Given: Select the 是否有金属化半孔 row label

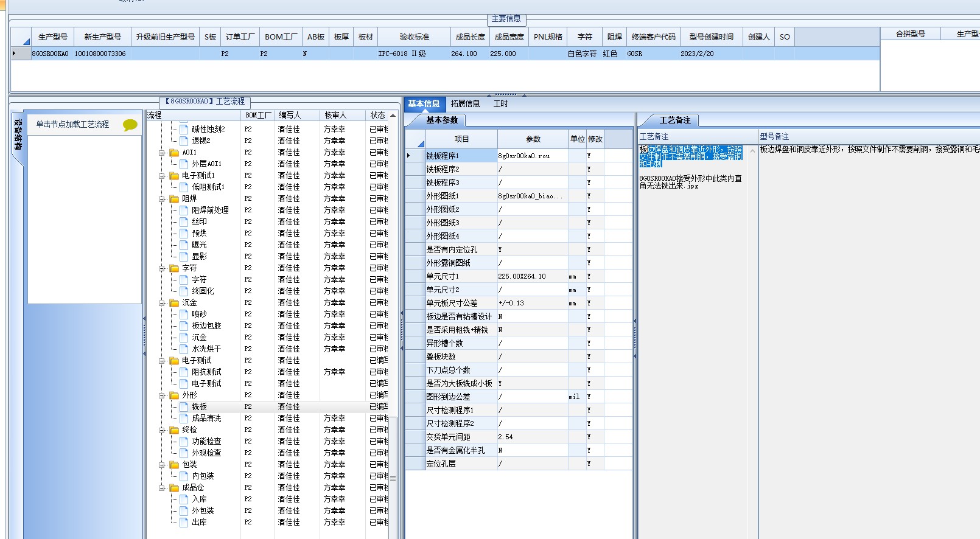Looking at the screenshot, I should (x=461, y=450).
